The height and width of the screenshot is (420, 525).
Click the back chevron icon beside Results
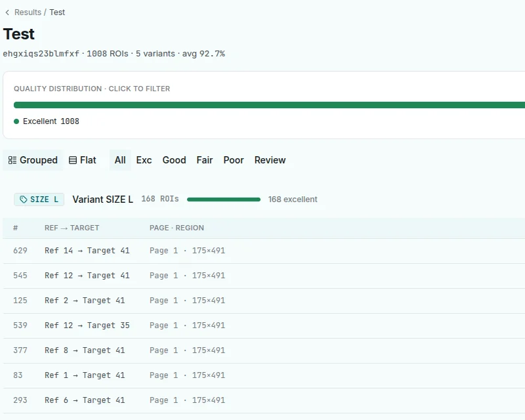click(x=7, y=12)
